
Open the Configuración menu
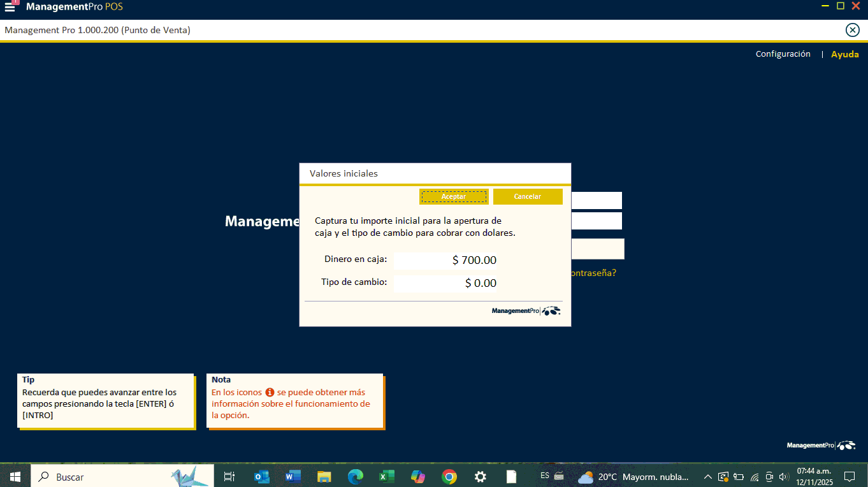[783, 54]
